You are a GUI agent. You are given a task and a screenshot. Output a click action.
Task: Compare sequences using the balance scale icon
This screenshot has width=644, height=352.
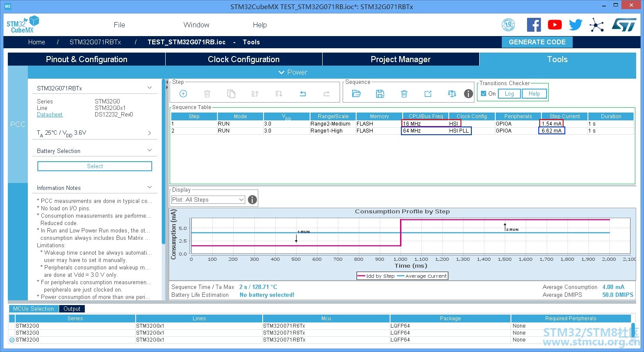452,93
